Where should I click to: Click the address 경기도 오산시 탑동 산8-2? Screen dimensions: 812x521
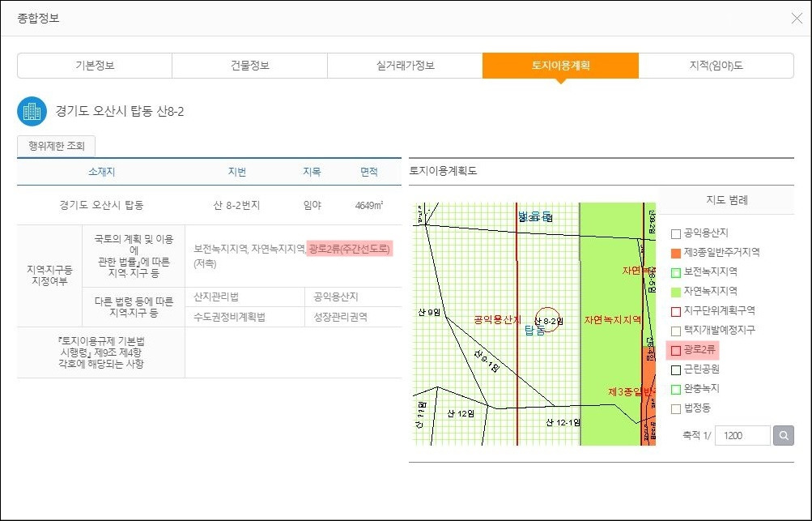tap(120, 112)
